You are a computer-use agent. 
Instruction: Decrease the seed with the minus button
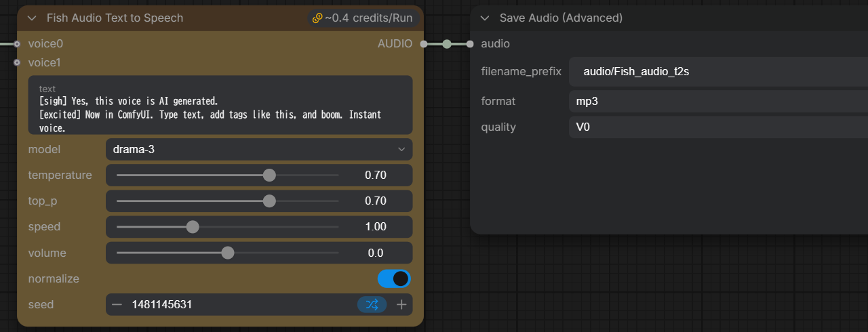pyautogui.click(x=117, y=305)
